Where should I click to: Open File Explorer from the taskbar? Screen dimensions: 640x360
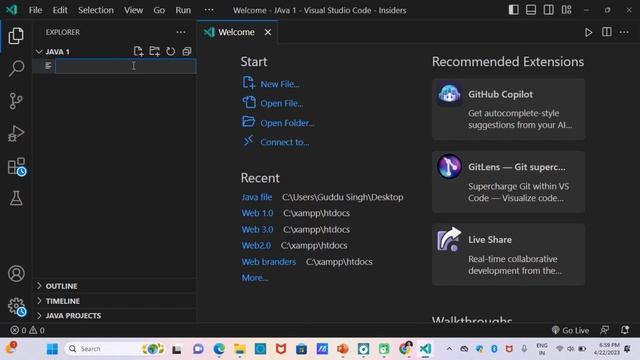(x=240, y=349)
